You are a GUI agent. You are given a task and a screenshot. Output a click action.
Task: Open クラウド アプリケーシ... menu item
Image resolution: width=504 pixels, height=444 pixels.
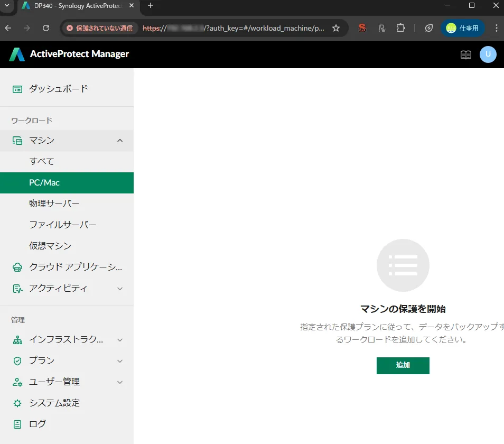(x=67, y=267)
